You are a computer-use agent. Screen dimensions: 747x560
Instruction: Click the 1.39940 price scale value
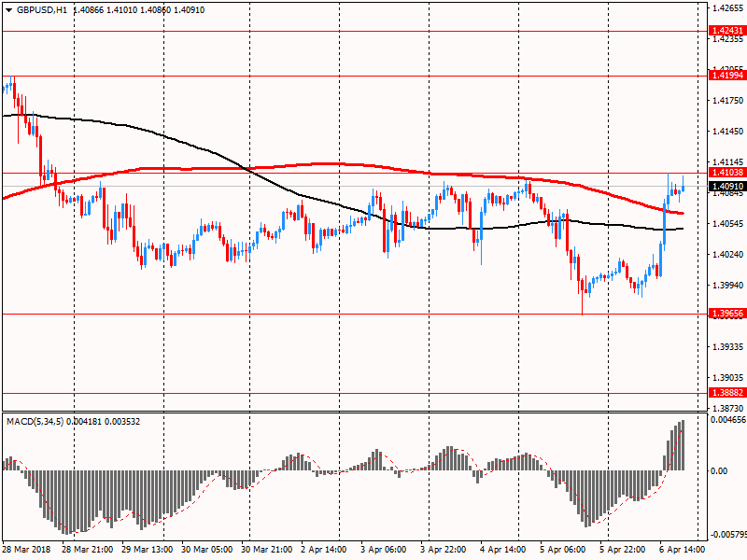pos(727,285)
